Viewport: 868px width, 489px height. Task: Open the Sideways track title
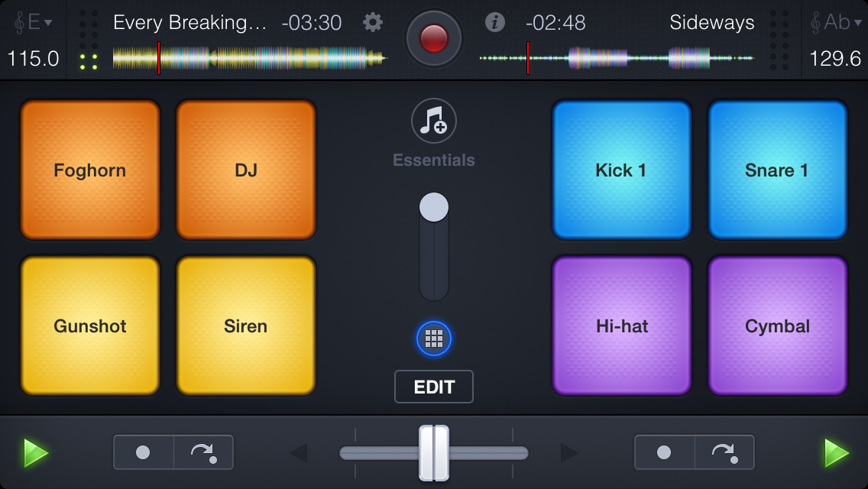[712, 22]
